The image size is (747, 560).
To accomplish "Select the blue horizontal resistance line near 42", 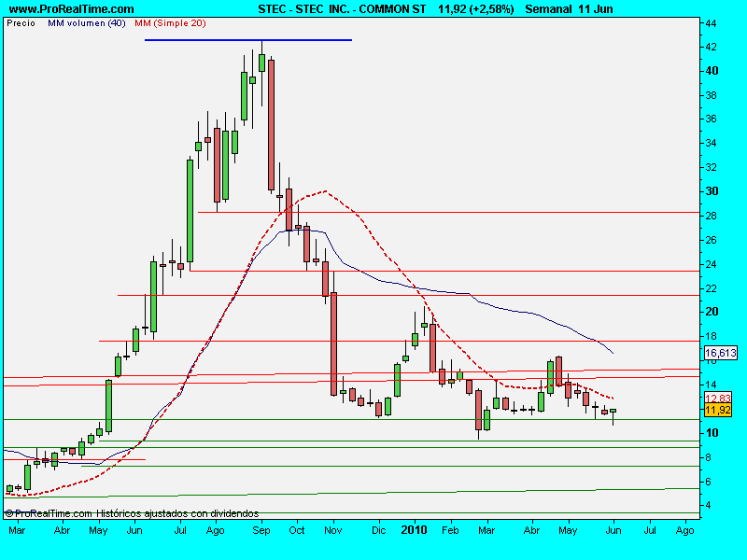I will coord(248,40).
